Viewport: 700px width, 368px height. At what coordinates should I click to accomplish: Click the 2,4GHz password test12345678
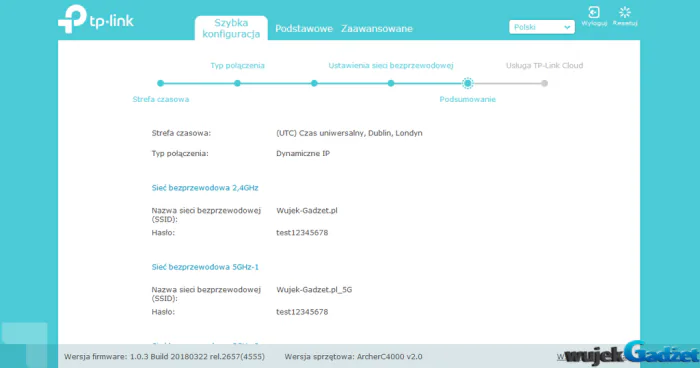[x=302, y=233]
